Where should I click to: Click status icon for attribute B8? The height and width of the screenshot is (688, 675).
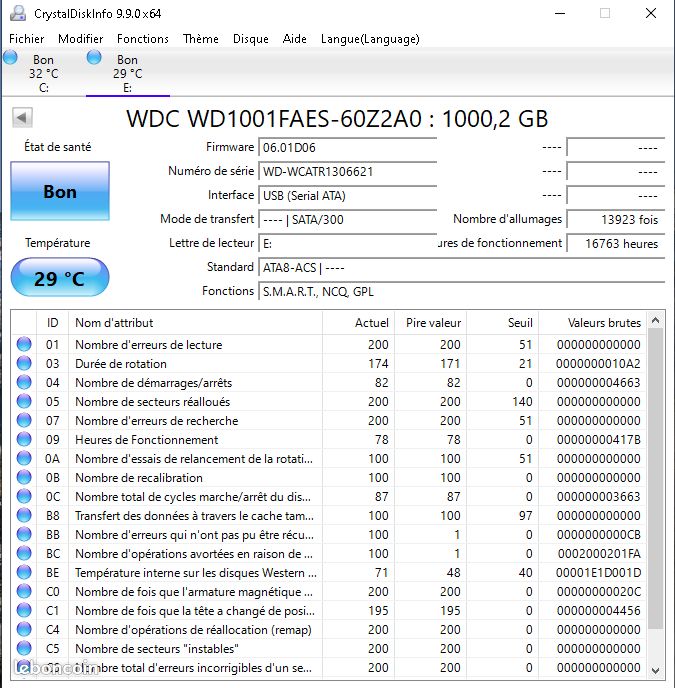click(24, 516)
